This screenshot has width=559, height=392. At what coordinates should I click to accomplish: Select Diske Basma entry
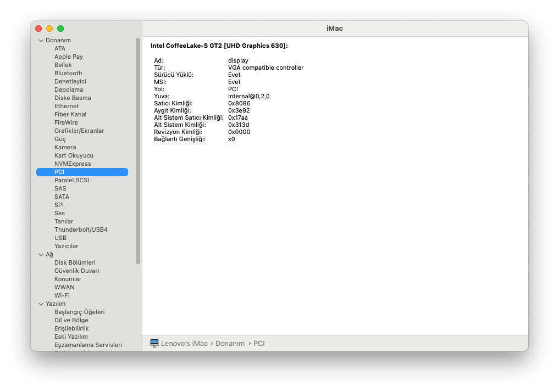73,98
